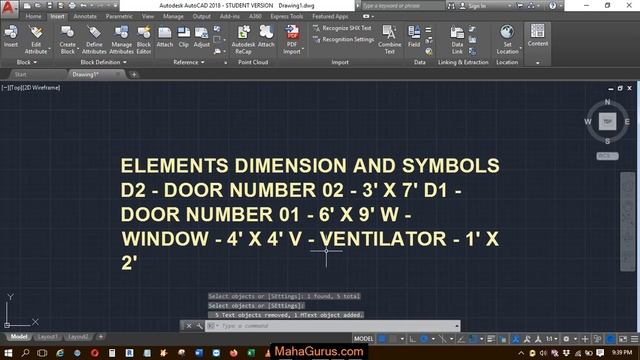This screenshot has height=360, width=640.
Task: Expand the Block panel dropdown
Action: click(x=27, y=62)
